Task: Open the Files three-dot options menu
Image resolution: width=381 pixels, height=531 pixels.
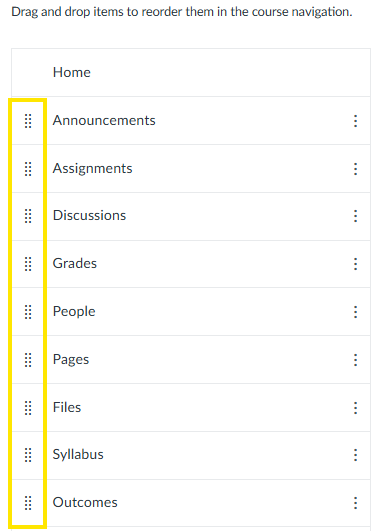Action: pos(355,408)
